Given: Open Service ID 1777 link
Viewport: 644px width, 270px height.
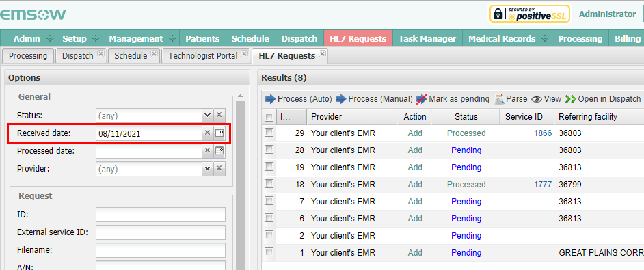Looking at the screenshot, I should tap(543, 184).
